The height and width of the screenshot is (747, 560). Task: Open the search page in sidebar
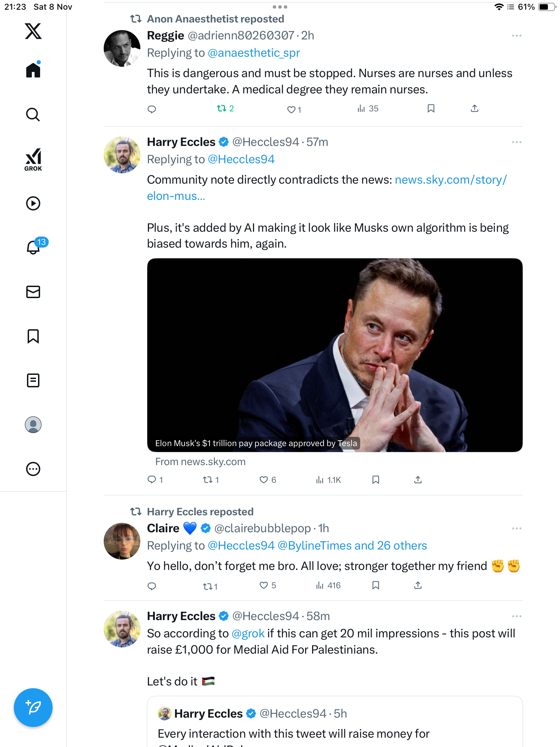33,114
